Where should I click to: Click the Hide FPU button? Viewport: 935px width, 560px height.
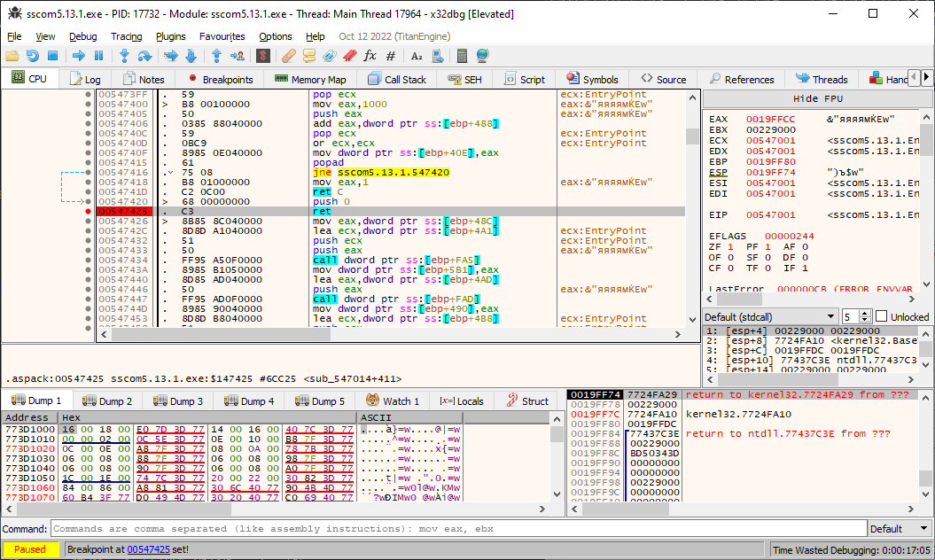pyautogui.click(x=817, y=98)
